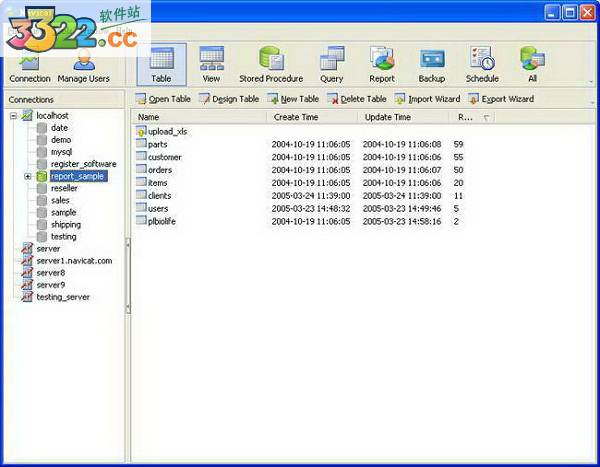Click the Design Table button
The width and height of the screenshot is (600, 467).
click(x=229, y=99)
